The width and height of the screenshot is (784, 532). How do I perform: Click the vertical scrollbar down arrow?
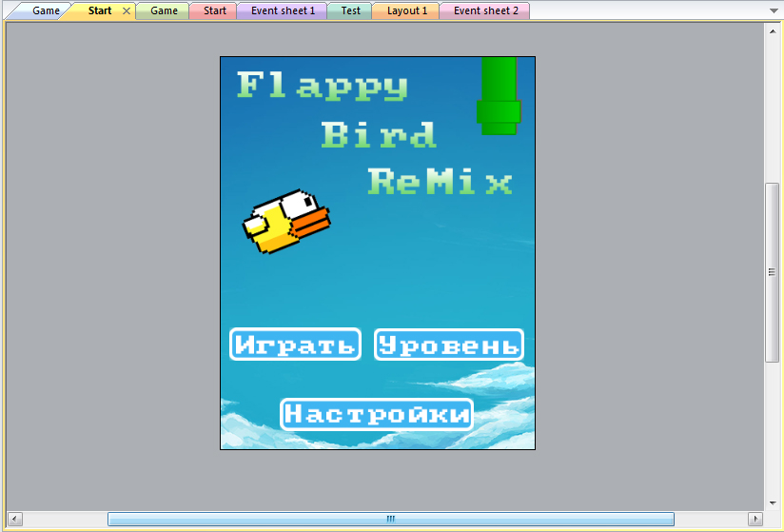773,503
